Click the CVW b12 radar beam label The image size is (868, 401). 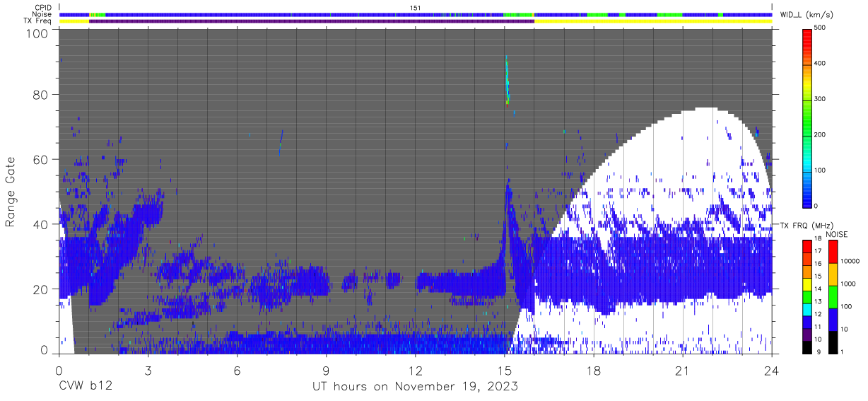pyautogui.click(x=84, y=387)
